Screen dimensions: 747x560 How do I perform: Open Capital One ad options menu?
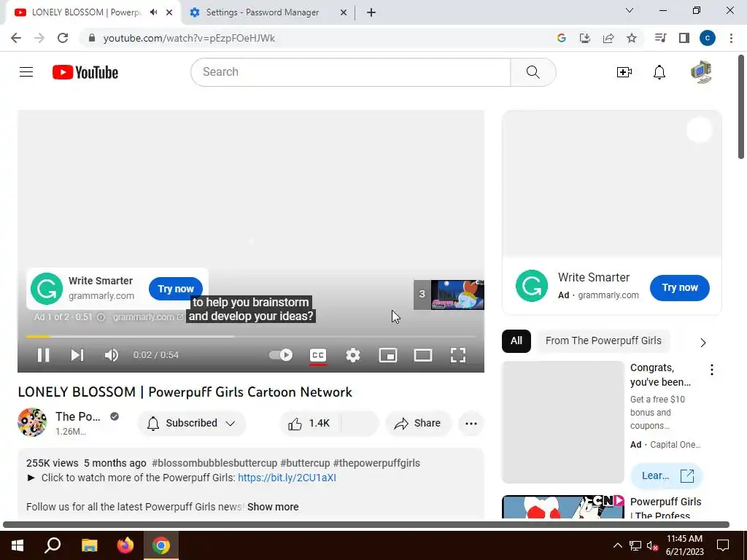point(712,370)
